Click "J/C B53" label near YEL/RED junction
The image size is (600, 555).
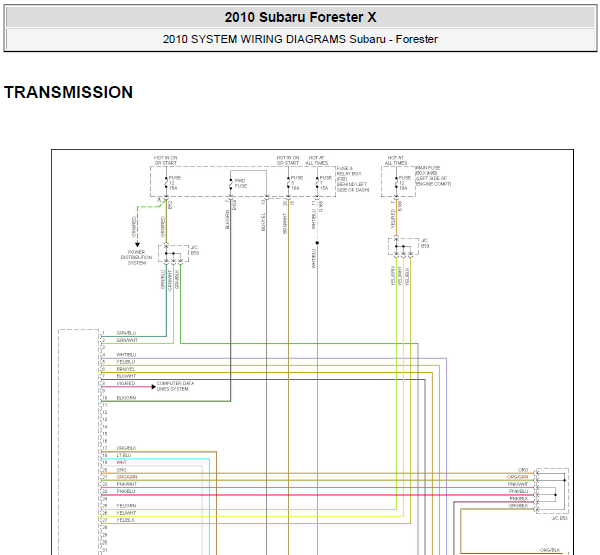coord(425,243)
